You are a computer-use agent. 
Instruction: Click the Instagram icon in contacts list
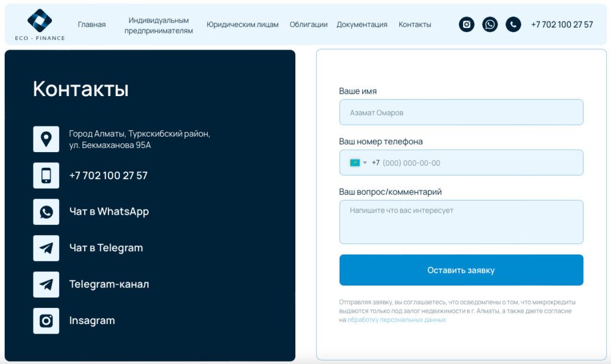point(46,321)
